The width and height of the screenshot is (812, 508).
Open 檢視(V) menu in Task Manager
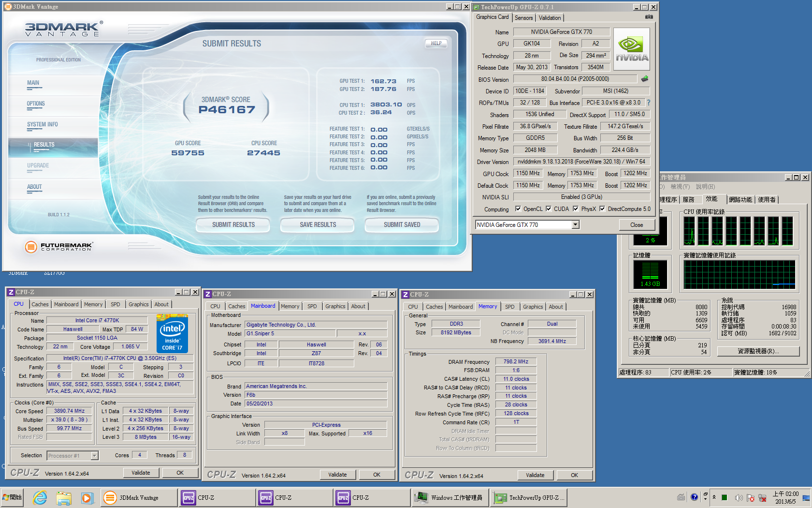pyautogui.click(x=680, y=187)
